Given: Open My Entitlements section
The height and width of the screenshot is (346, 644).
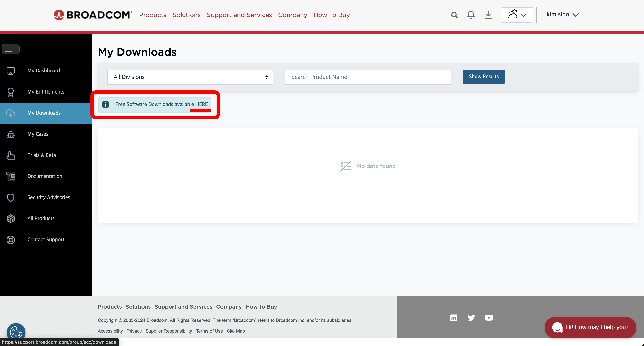Looking at the screenshot, I should coord(46,92).
